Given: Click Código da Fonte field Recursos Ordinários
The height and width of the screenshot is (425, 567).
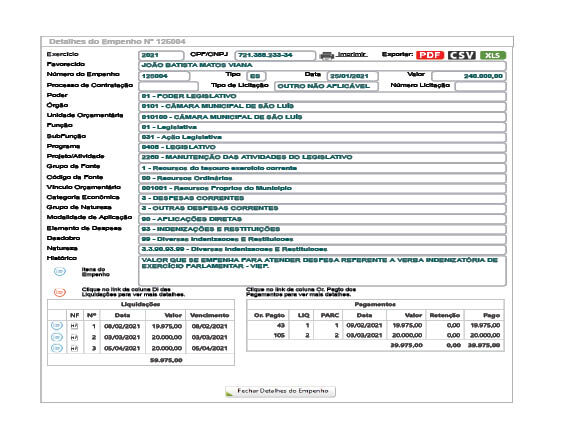Looking at the screenshot, I should click(x=322, y=178).
